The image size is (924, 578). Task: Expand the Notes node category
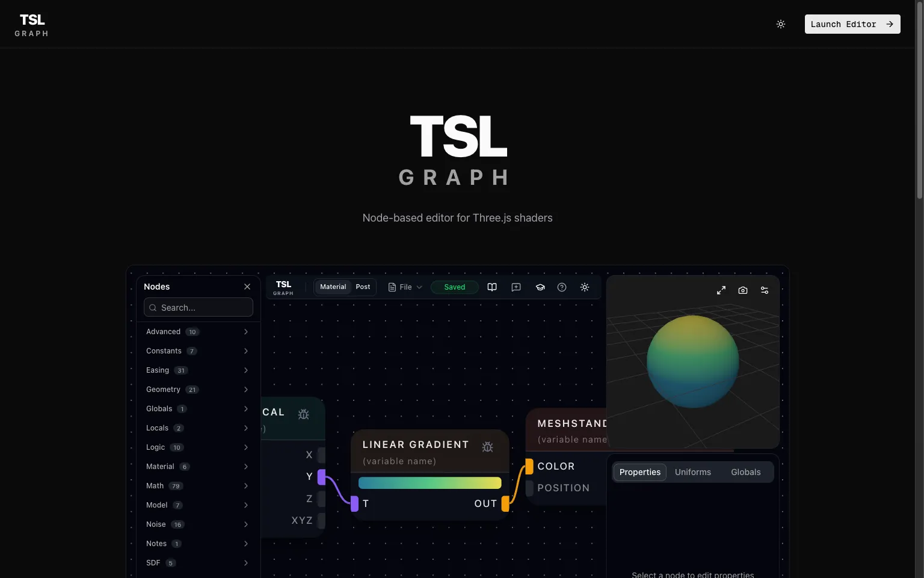click(197, 544)
